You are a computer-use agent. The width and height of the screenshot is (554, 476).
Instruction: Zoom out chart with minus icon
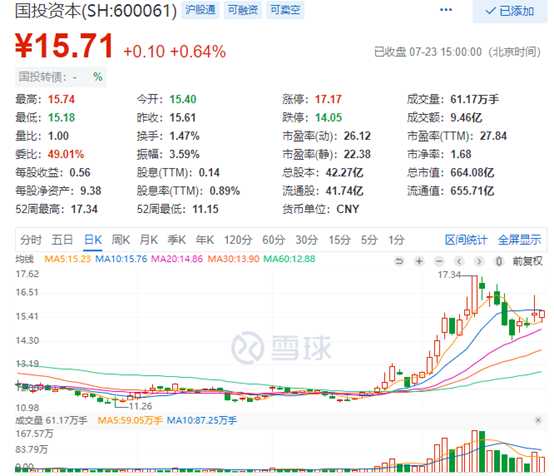point(439,261)
